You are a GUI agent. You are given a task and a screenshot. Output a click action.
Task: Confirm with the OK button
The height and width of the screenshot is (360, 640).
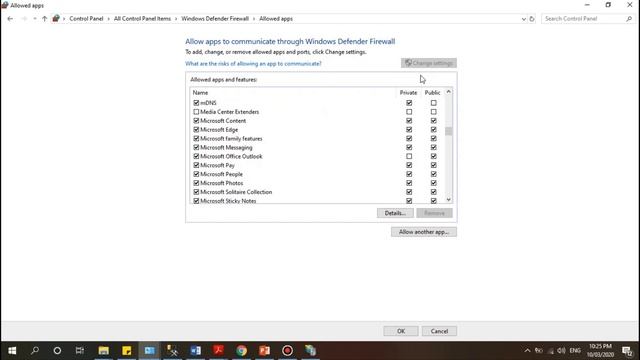point(401,331)
